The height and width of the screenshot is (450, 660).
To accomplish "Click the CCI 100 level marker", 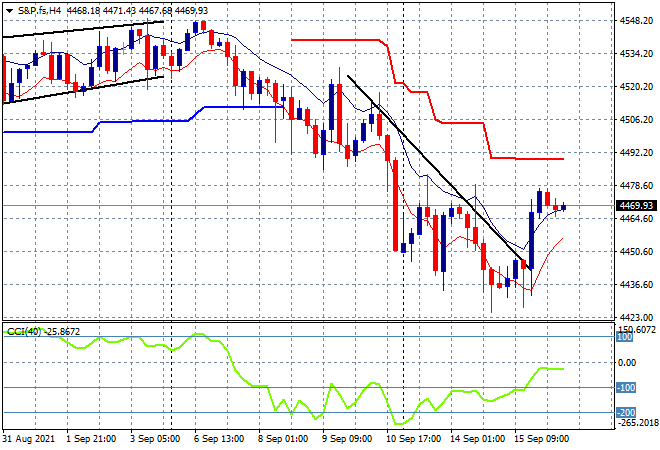I will 625,337.
